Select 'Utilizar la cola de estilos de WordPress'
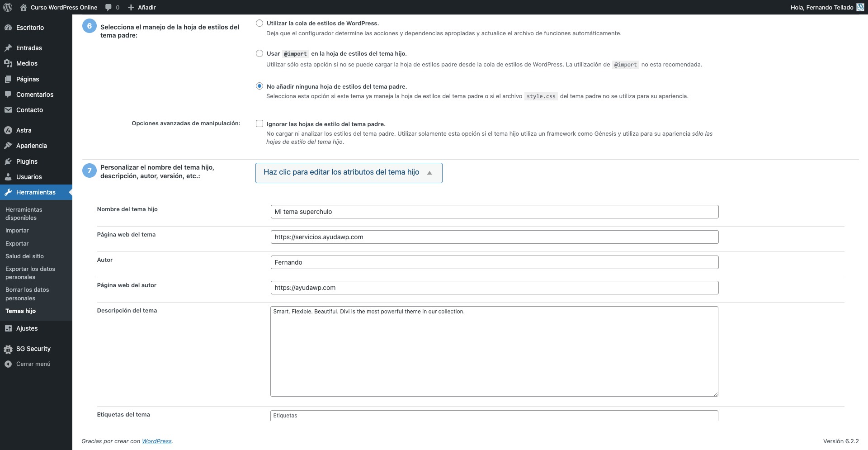Viewport: 868px width, 450px height. [259, 23]
